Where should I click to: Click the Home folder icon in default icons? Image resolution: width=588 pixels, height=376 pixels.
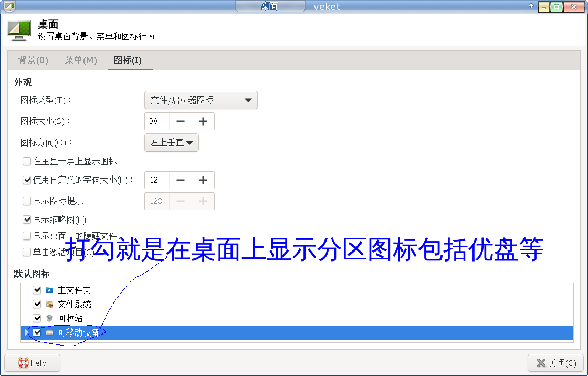pyautogui.click(x=49, y=290)
